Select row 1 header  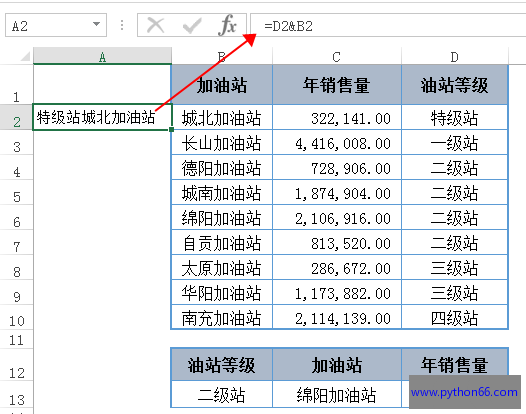pos(16,84)
